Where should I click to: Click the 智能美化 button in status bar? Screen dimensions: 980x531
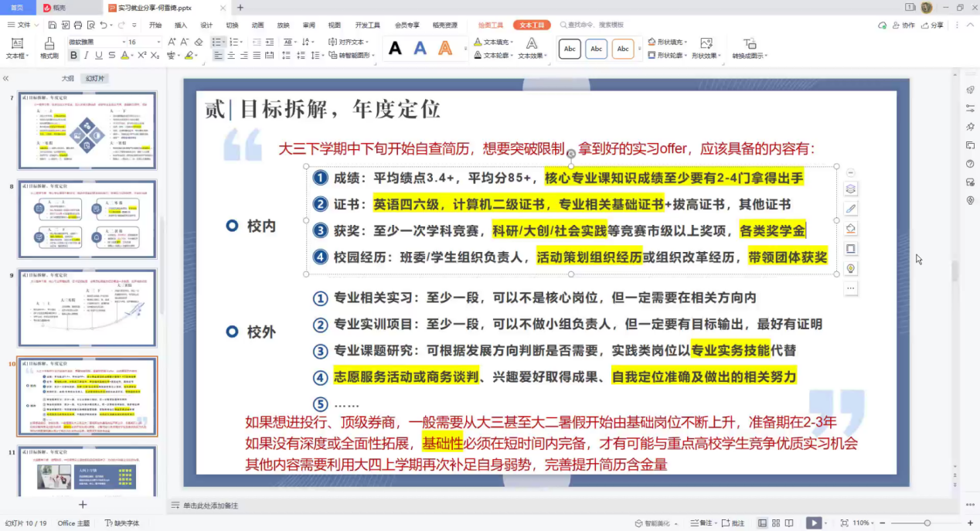click(653, 523)
